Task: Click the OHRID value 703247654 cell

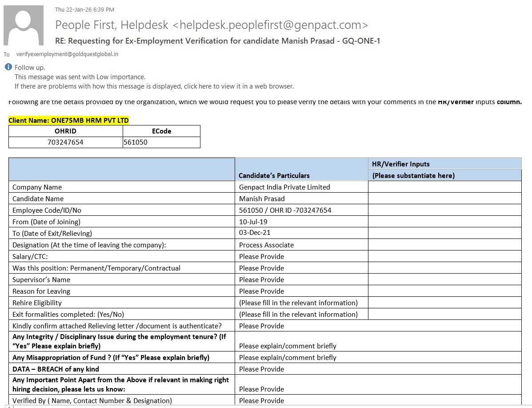Action: pos(65,142)
